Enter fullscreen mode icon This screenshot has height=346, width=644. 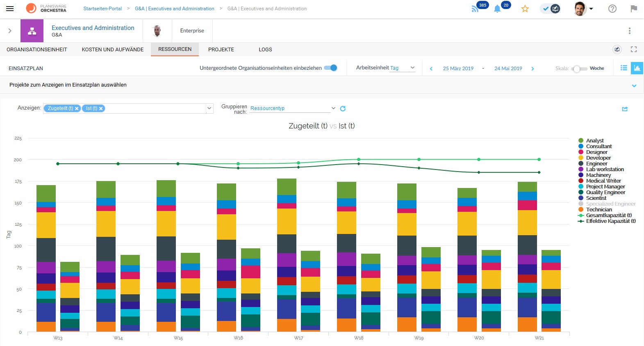(x=634, y=49)
